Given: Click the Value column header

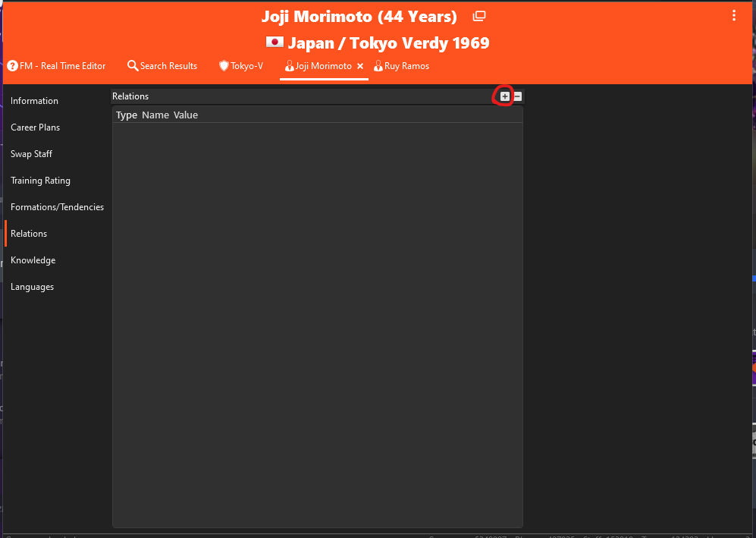Looking at the screenshot, I should 186,115.
